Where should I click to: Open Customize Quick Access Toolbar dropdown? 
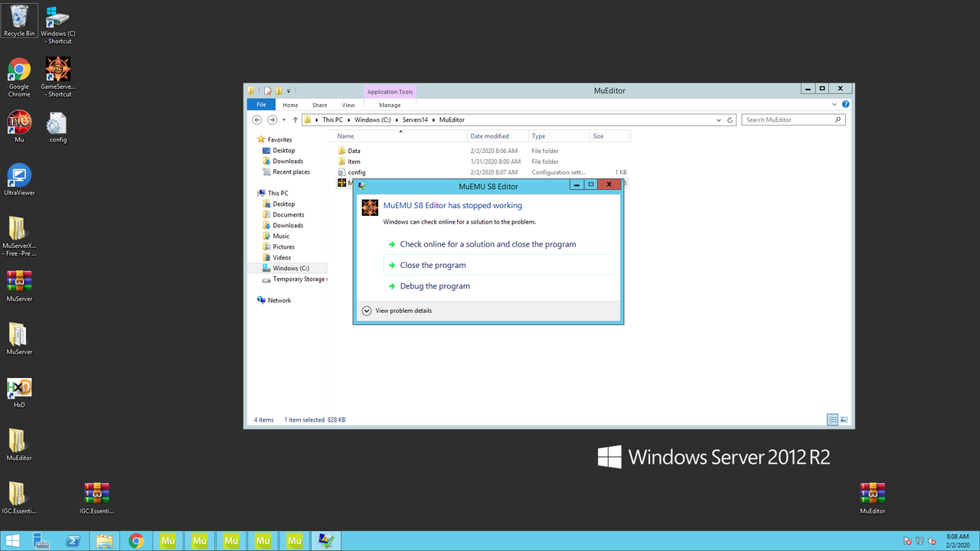point(289,90)
